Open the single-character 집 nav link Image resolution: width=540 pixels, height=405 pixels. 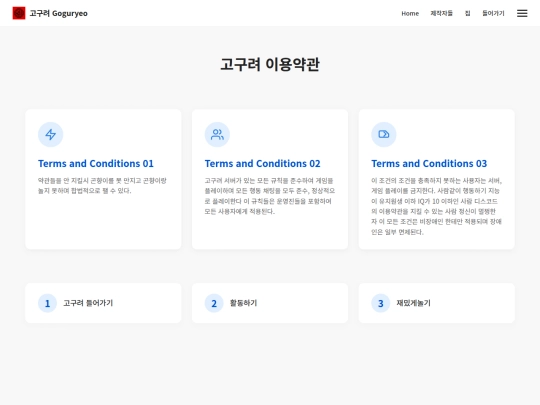click(x=467, y=13)
